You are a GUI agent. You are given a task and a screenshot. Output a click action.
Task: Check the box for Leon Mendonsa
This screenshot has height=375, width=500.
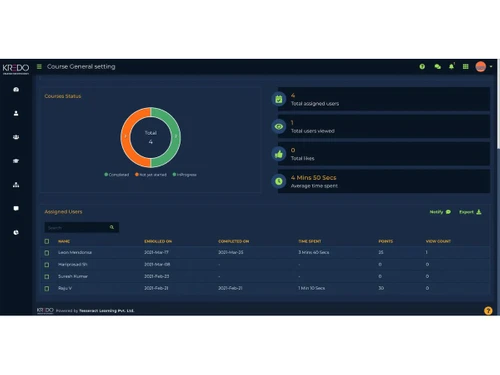pyautogui.click(x=47, y=253)
